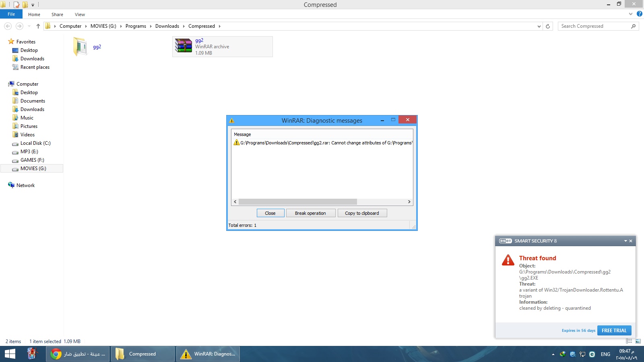Open the File menu tab
Viewport: 644px width, 362px height.
click(x=11, y=14)
